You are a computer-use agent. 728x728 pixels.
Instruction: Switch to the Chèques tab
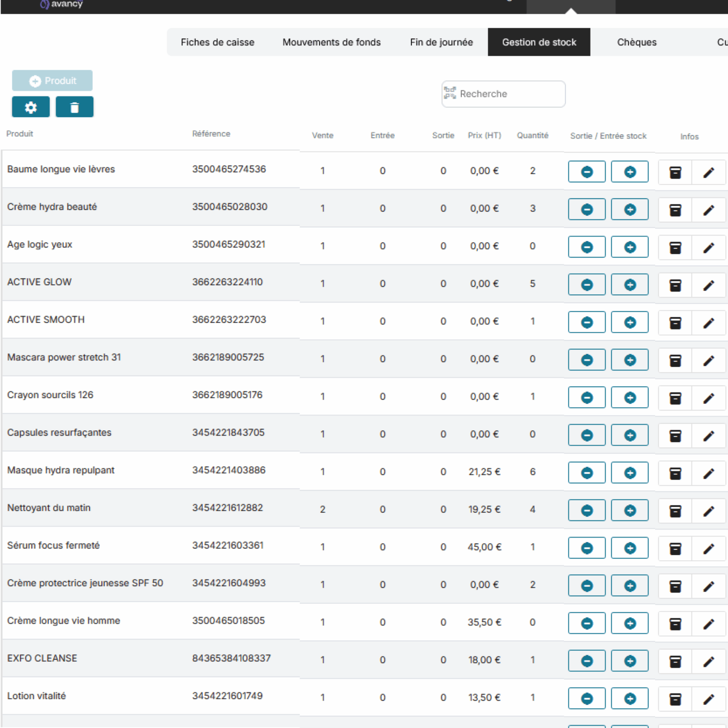pyautogui.click(x=637, y=42)
